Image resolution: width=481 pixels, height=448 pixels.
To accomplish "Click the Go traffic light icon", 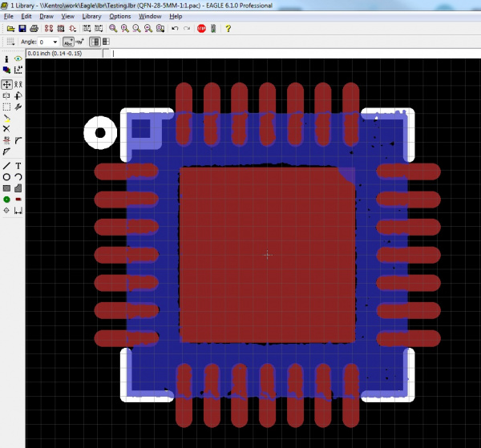I will click(213, 29).
